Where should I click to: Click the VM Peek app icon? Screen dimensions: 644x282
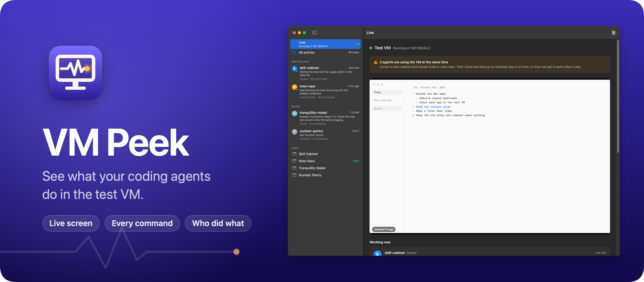tap(75, 73)
